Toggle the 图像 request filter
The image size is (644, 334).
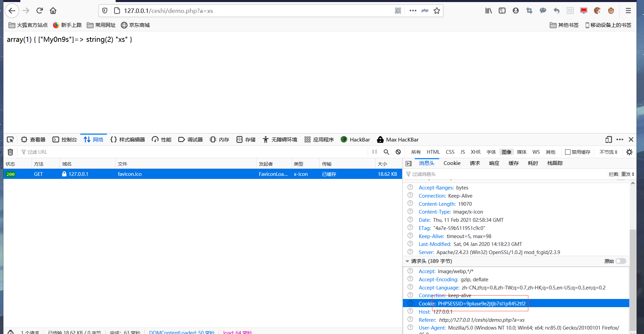(x=507, y=152)
